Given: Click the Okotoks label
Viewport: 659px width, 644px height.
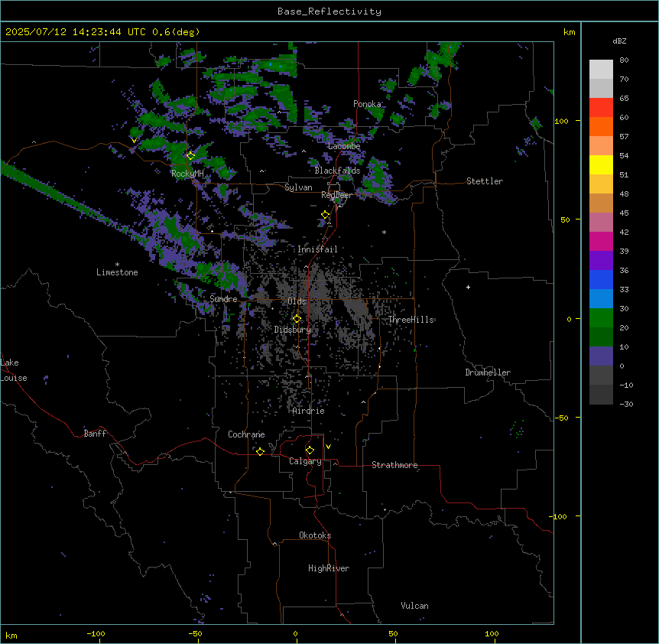Looking at the screenshot, I should click(x=315, y=535).
